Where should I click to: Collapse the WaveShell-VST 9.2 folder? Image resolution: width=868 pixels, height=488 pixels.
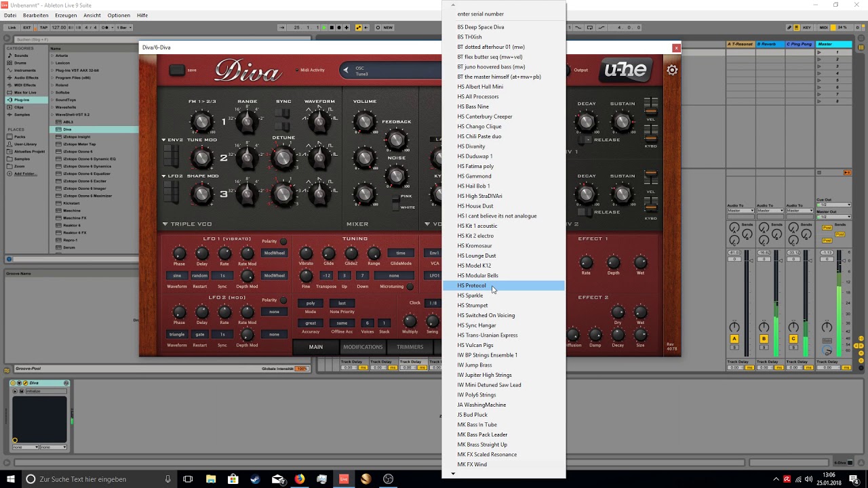point(52,115)
